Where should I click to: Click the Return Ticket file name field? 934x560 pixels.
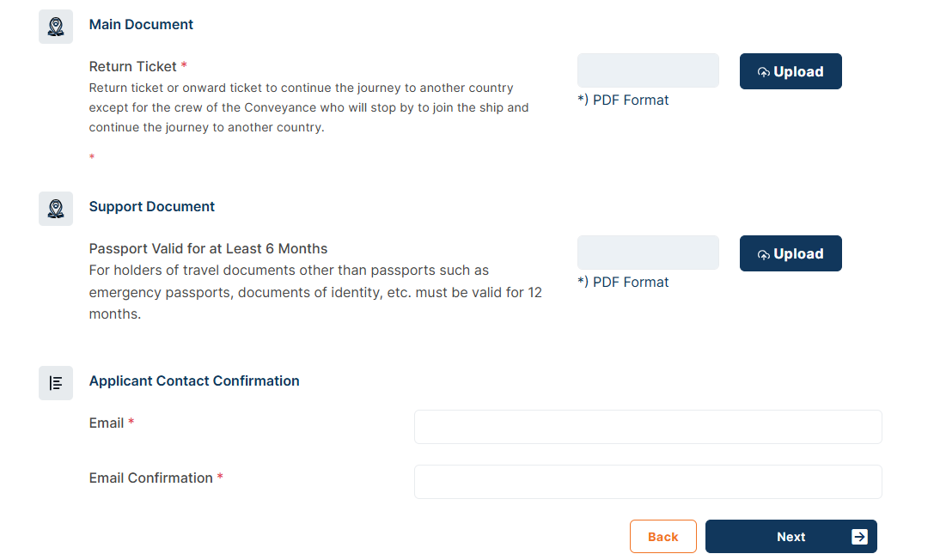pyautogui.click(x=648, y=70)
